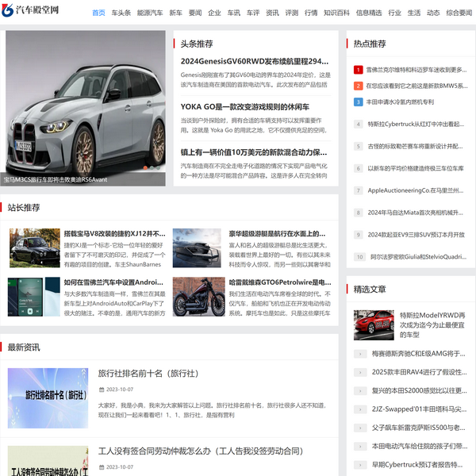This screenshot has width=476, height=476.
Task: Go to the 首页 navigation tab
Action: (x=98, y=13)
